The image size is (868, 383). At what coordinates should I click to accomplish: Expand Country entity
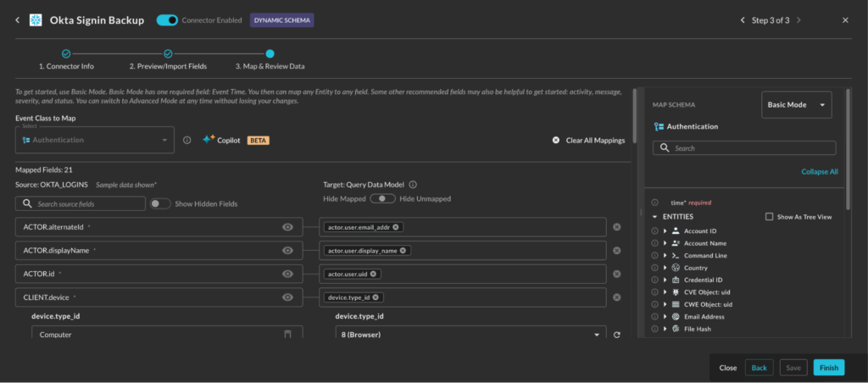(665, 268)
